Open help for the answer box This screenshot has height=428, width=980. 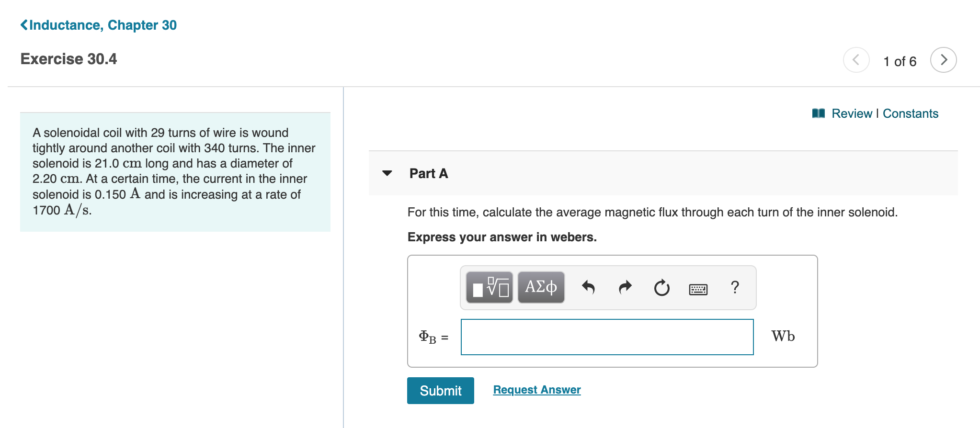[x=734, y=287]
